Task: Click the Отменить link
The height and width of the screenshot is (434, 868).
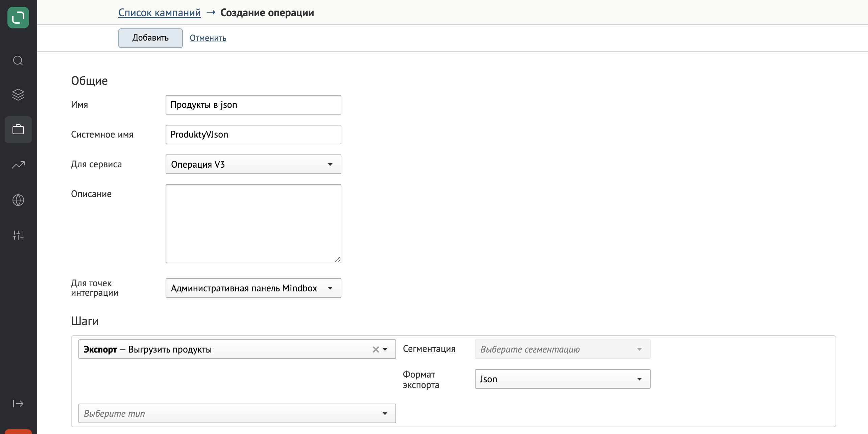Action: 208,38
